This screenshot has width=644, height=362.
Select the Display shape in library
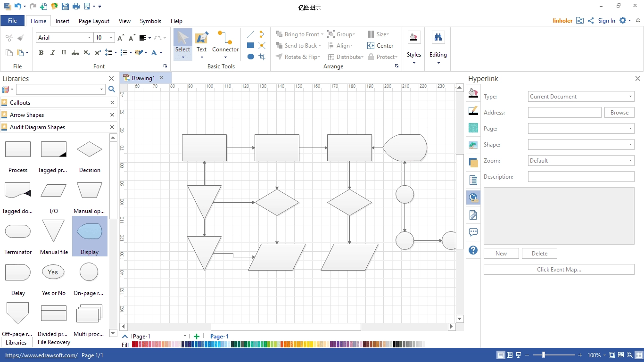click(90, 236)
